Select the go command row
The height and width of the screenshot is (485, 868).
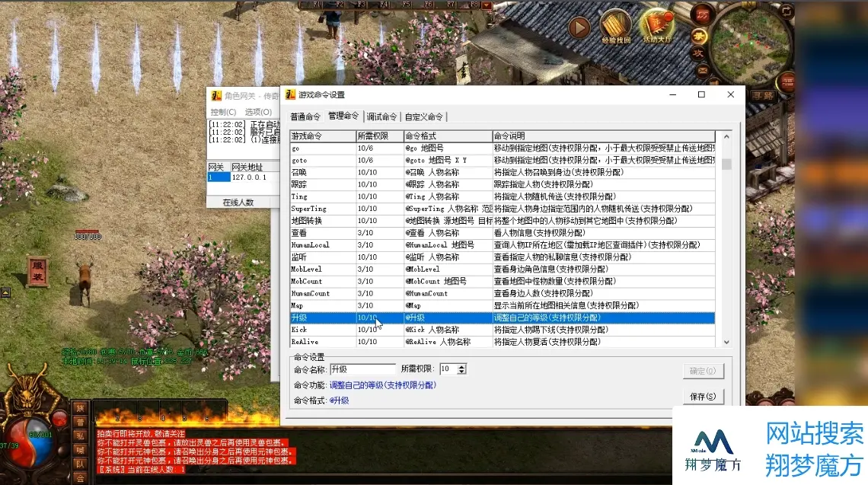503,148
